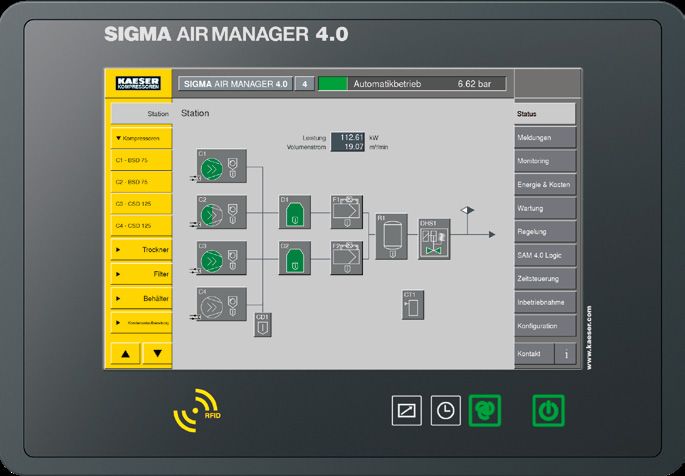
Task: Tap the remote control hardware key
Action: point(407,410)
